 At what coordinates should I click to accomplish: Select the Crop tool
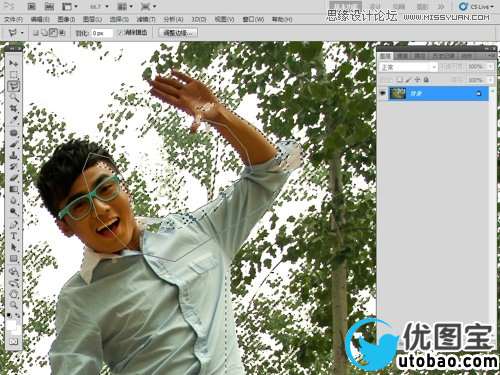tap(13, 109)
